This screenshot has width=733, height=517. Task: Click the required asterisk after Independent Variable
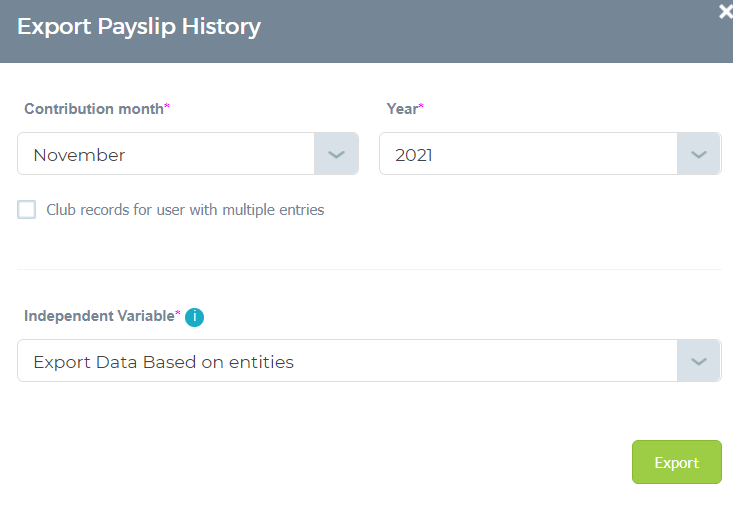[178, 313]
